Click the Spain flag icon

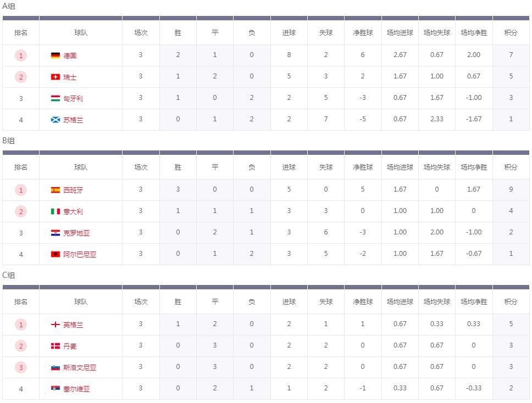[x=56, y=190]
